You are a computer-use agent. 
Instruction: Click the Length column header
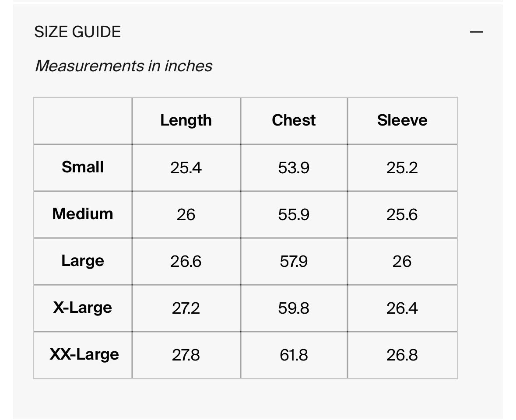pyautogui.click(x=186, y=120)
